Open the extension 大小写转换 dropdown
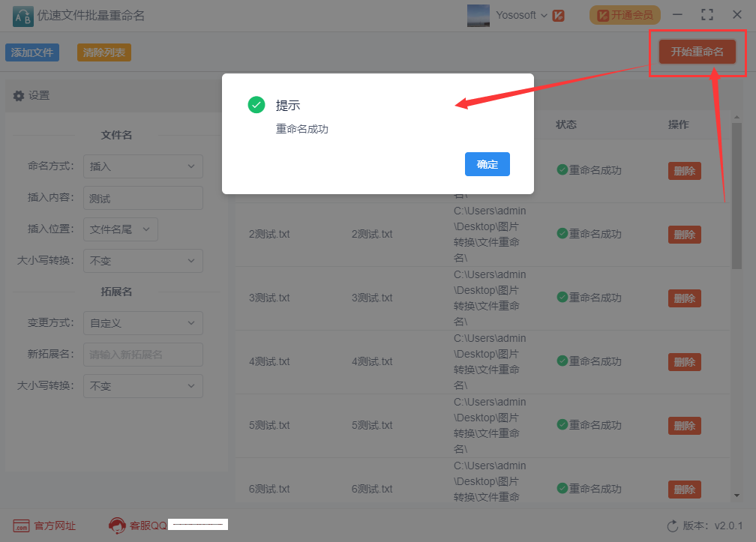The image size is (756, 542). coord(143,386)
